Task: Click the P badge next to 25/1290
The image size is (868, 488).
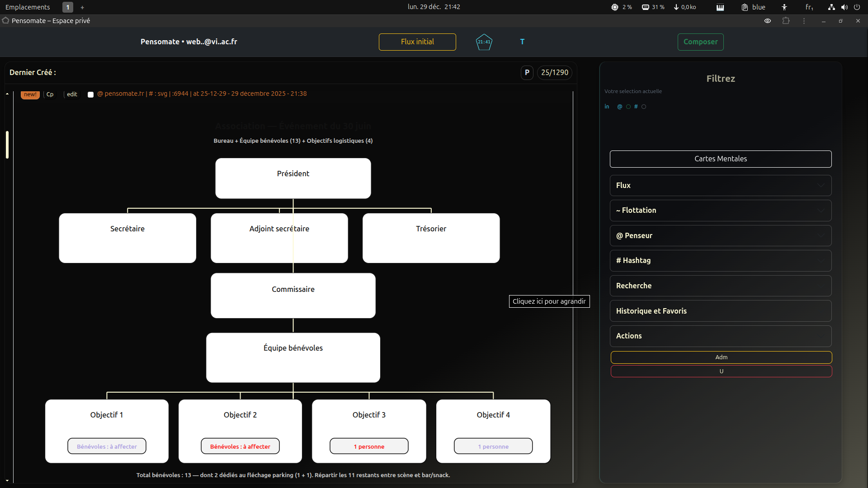Action: tap(527, 72)
